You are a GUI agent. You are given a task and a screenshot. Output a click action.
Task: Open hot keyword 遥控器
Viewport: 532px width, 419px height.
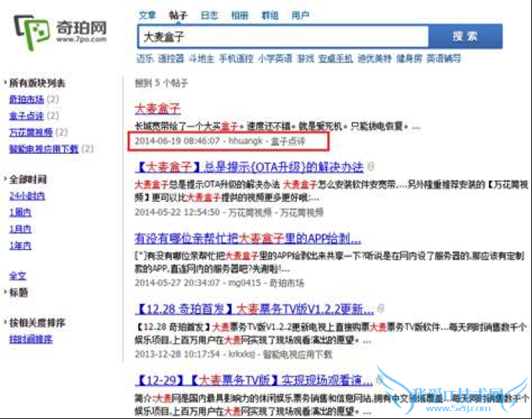point(171,59)
